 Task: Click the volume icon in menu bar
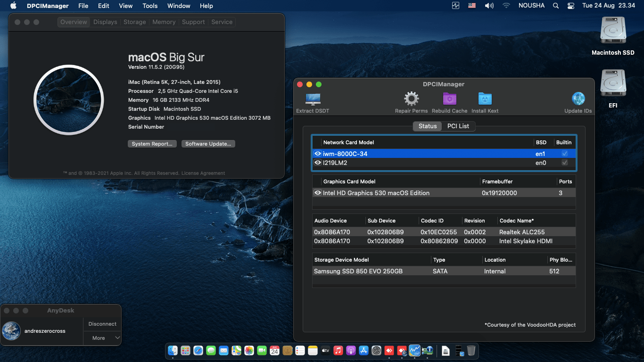click(x=489, y=6)
